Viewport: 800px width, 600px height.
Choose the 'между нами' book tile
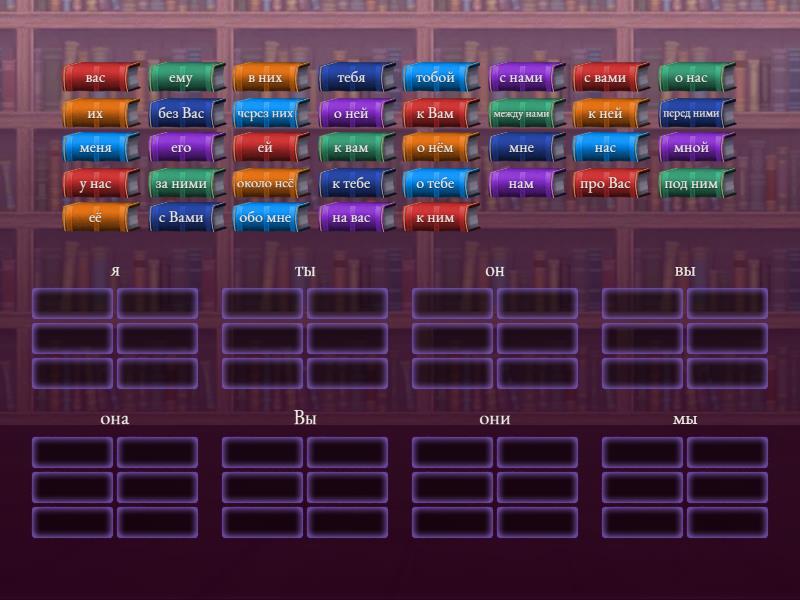[x=522, y=114]
